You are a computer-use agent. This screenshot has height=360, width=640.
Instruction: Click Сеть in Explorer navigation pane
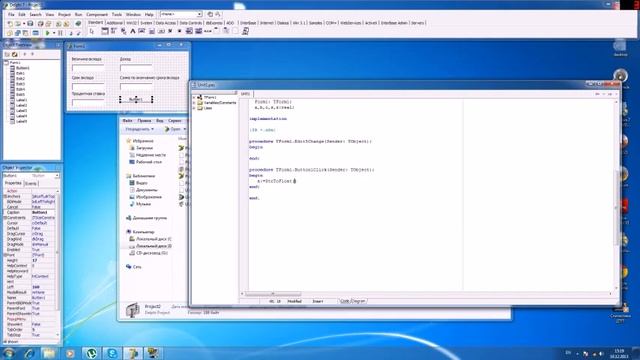137,267
